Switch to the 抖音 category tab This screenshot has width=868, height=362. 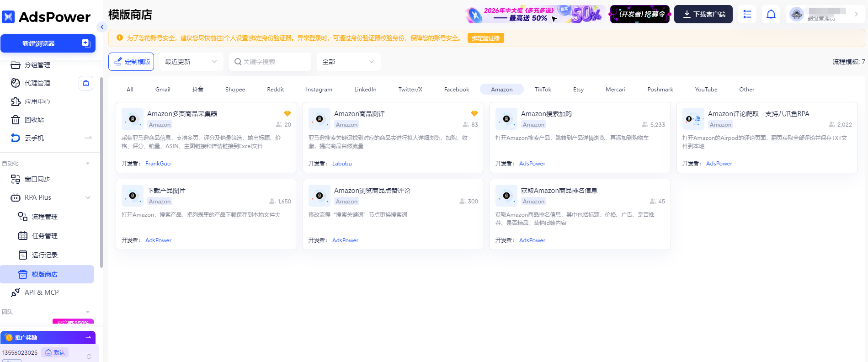pos(198,90)
